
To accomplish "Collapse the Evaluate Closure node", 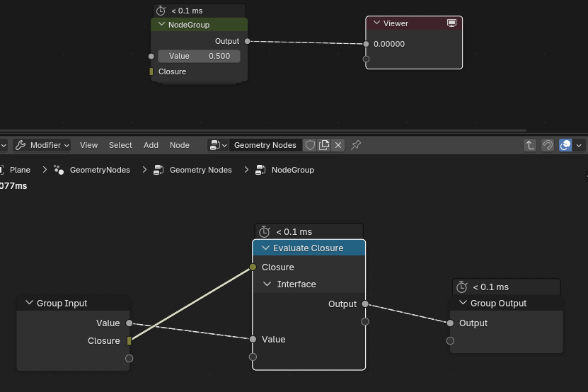I will click(265, 248).
